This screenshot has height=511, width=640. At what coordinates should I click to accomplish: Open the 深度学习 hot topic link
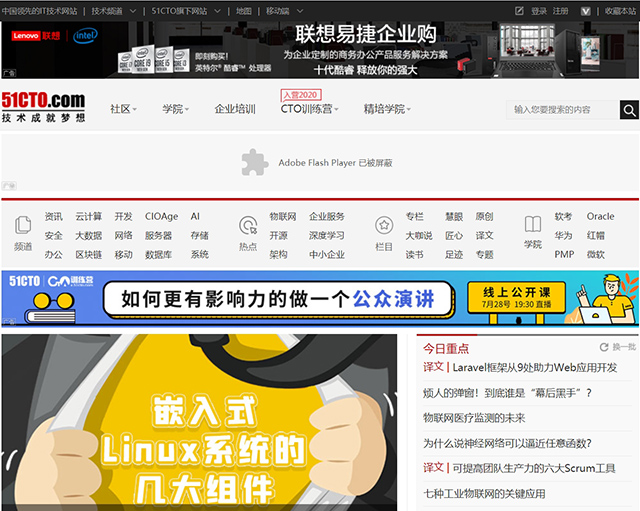click(x=327, y=236)
